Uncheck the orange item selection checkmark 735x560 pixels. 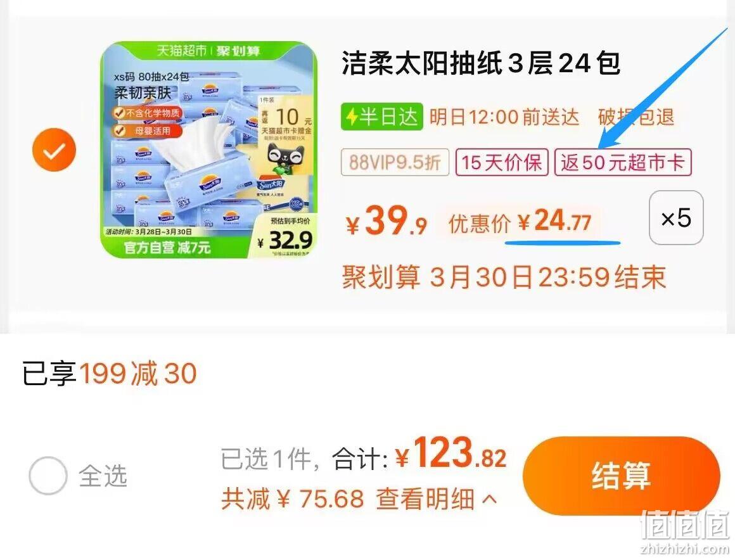tap(54, 150)
